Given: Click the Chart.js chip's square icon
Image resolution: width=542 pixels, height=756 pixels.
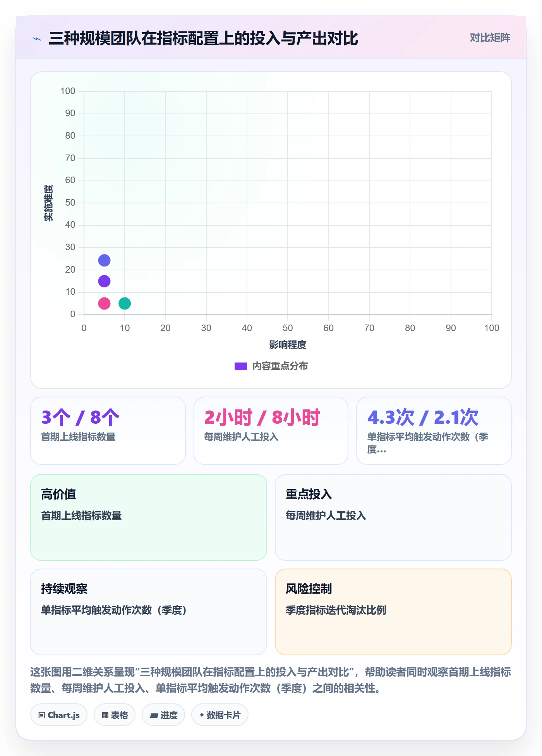Looking at the screenshot, I should [42, 715].
